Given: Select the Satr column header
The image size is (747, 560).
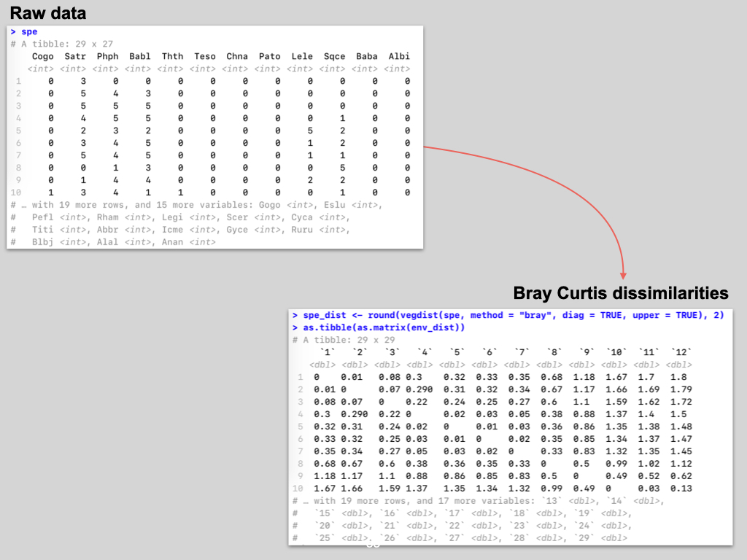Looking at the screenshot, I should click(x=75, y=56).
